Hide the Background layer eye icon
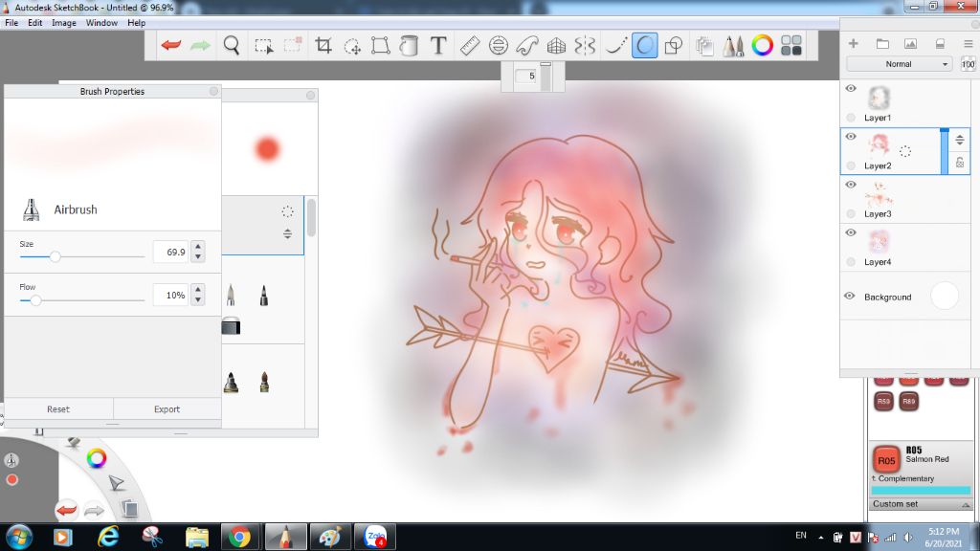The width and height of the screenshot is (980, 551). pyautogui.click(x=850, y=296)
